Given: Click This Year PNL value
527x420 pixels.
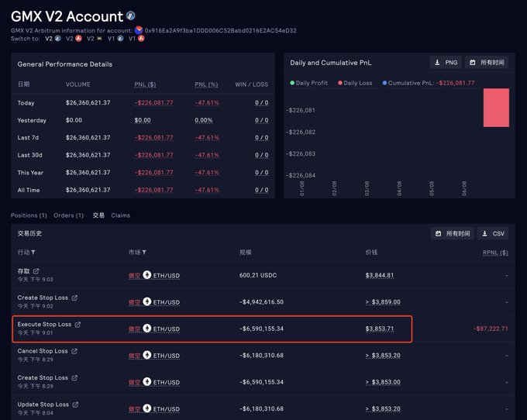Looking at the screenshot, I should click(x=154, y=172).
